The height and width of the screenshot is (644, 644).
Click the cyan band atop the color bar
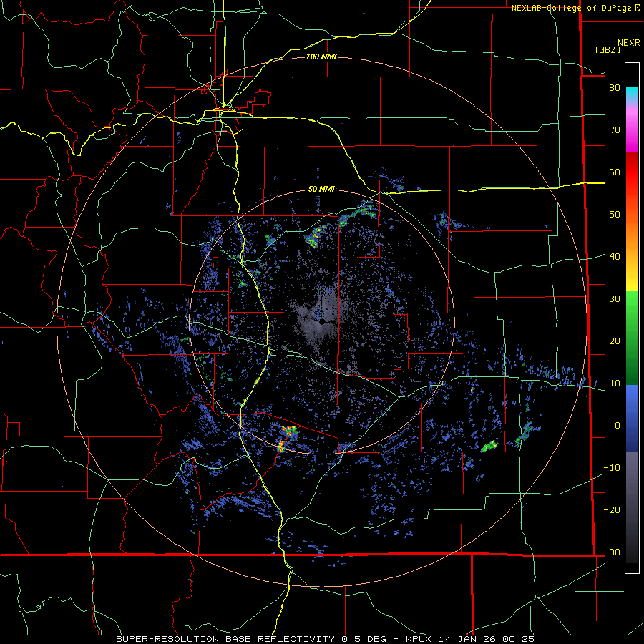click(632, 92)
